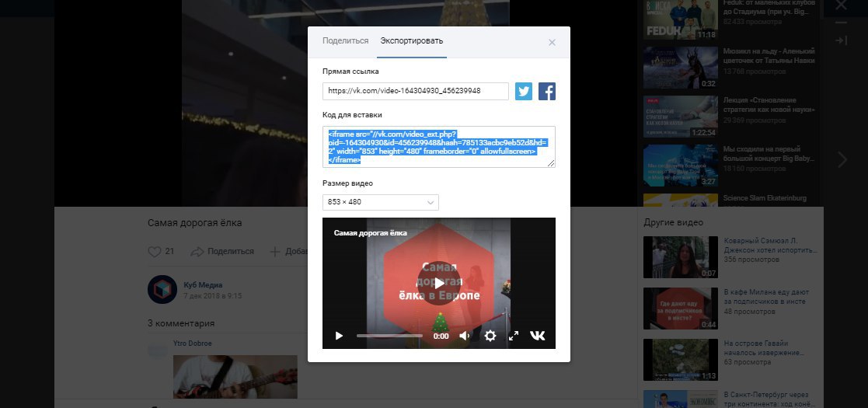The height and width of the screenshot is (408, 868).
Task: Like the video with heart icon
Action: tap(155, 251)
